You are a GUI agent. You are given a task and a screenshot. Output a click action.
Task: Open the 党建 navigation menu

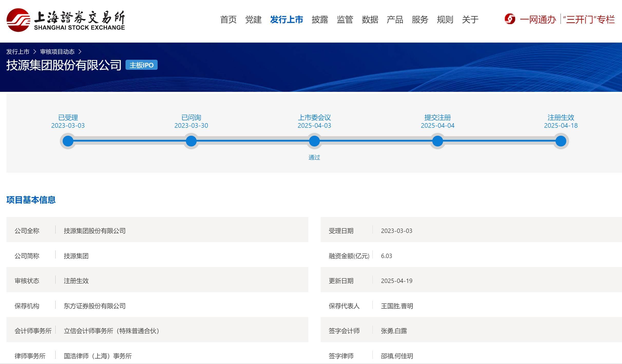point(253,19)
